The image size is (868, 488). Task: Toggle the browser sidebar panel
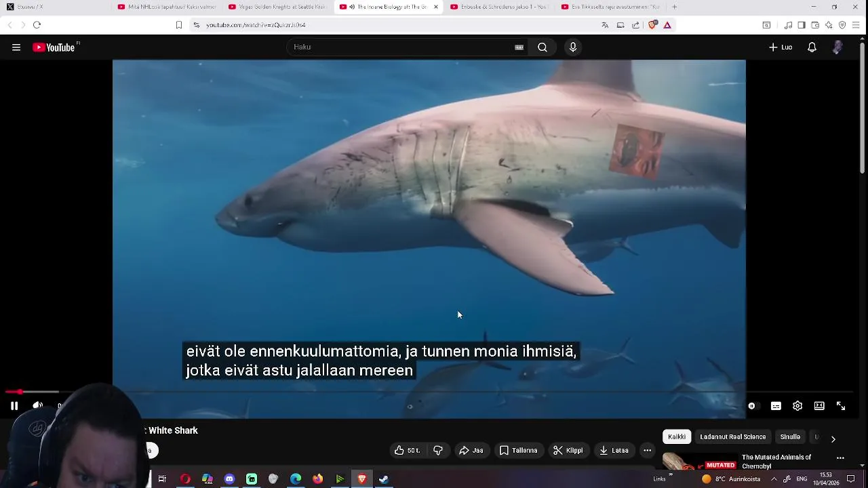tap(802, 25)
